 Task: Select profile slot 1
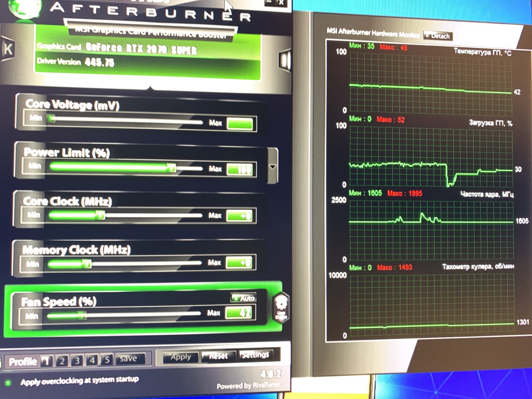pyautogui.click(x=47, y=361)
